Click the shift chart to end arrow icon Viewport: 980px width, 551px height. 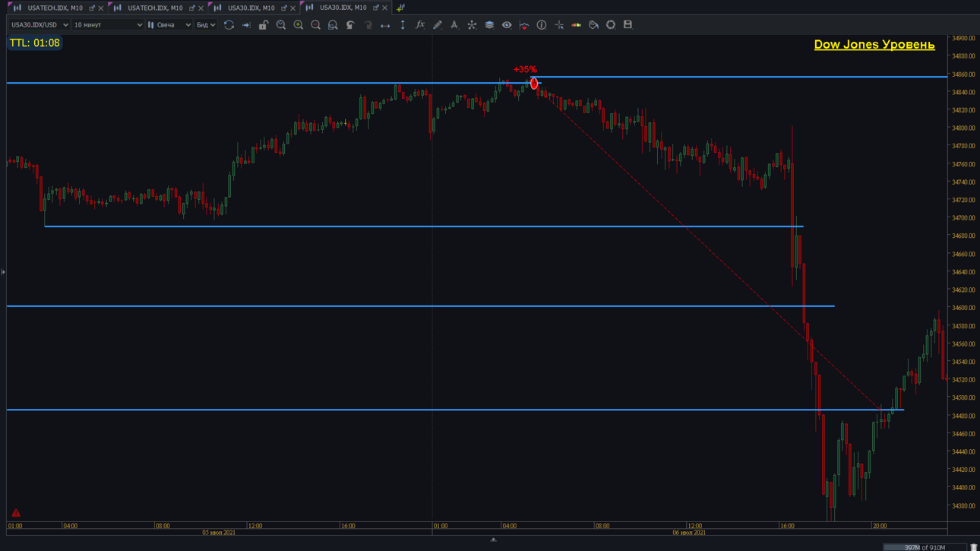[x=246, y=25]
